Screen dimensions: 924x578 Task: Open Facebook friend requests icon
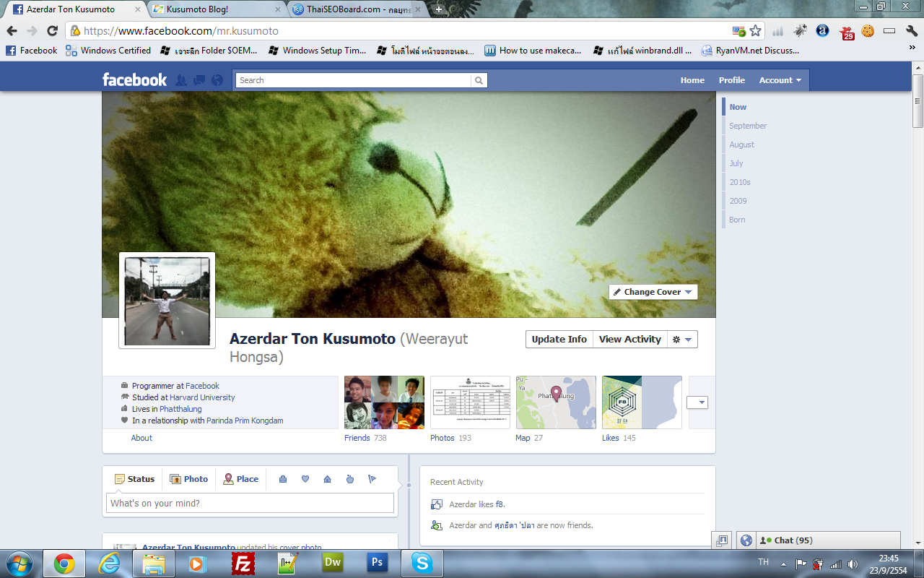point(181,80)
